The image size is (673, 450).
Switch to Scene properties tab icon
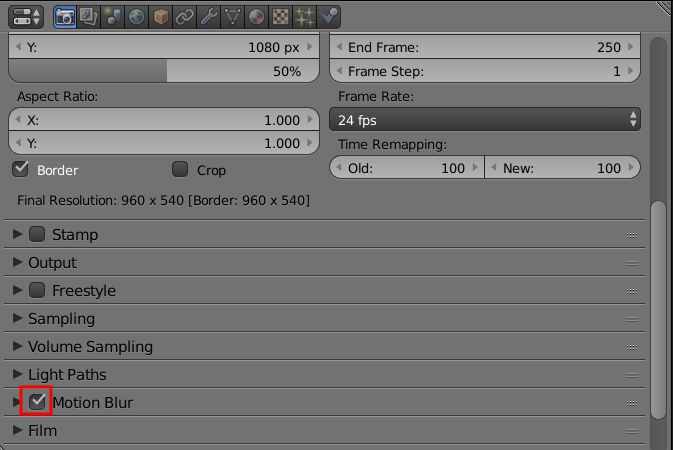click(x=112, y=17)
